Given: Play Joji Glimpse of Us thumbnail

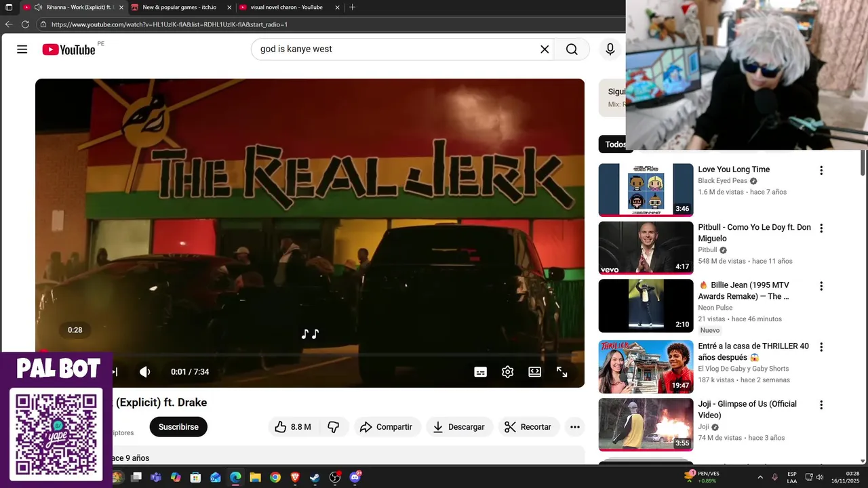Looking at the screenshot, I should pyautogui.click(x=646, y=424).
